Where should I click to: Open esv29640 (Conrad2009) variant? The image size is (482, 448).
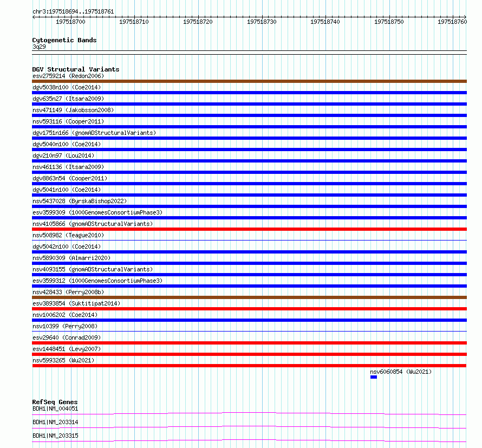(x=67, y=337)
